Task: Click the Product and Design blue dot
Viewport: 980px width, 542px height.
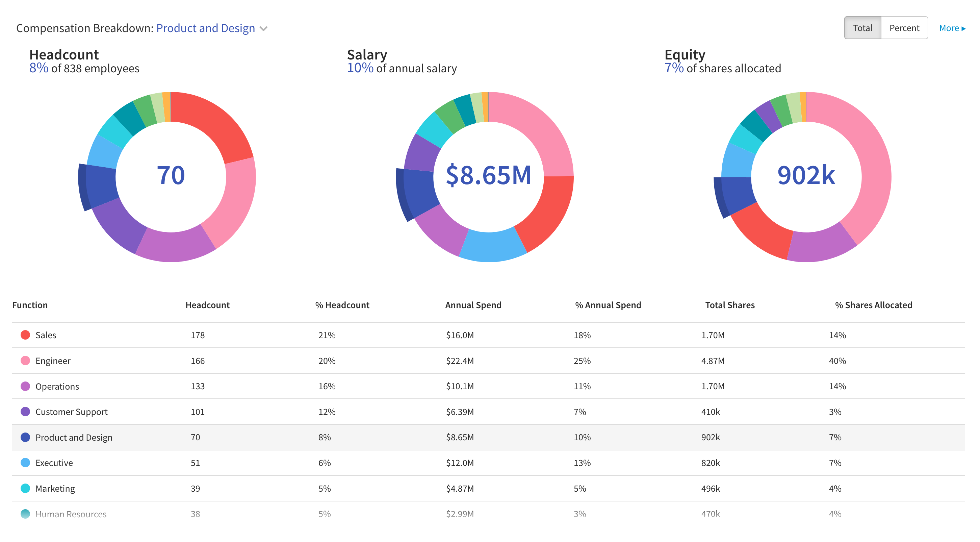Action: pyautogui.click(x=25, y=437)
